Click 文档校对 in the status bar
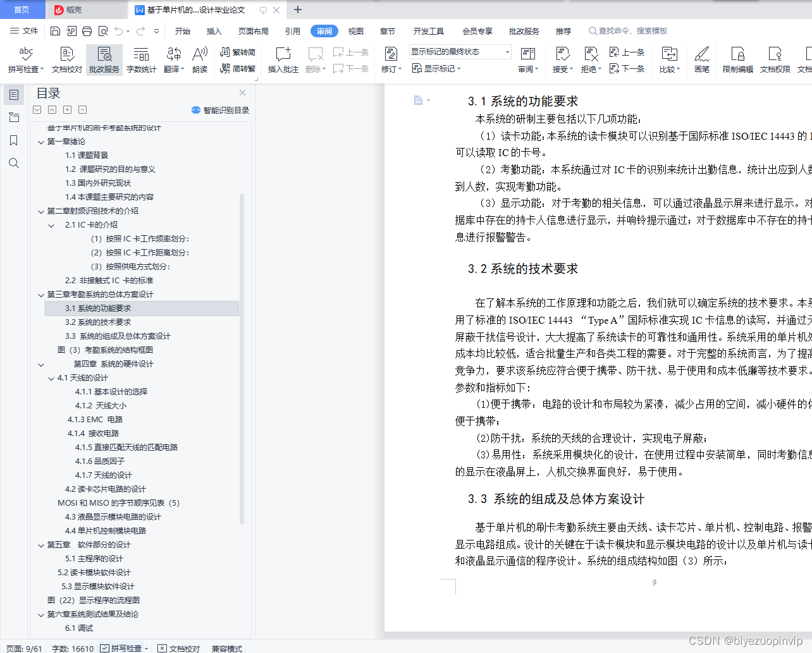This screenshot has width=812, height=653. (x=179, y=648)
